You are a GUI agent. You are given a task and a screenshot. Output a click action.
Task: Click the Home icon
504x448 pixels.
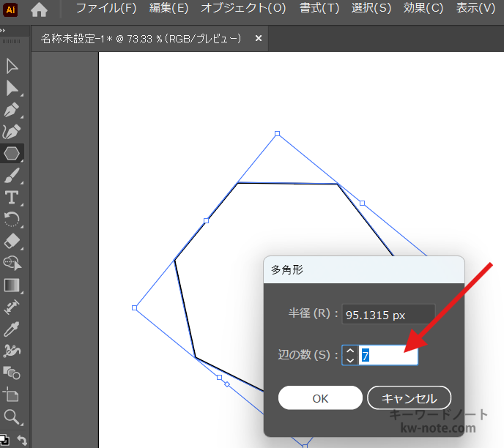(39, 10)
